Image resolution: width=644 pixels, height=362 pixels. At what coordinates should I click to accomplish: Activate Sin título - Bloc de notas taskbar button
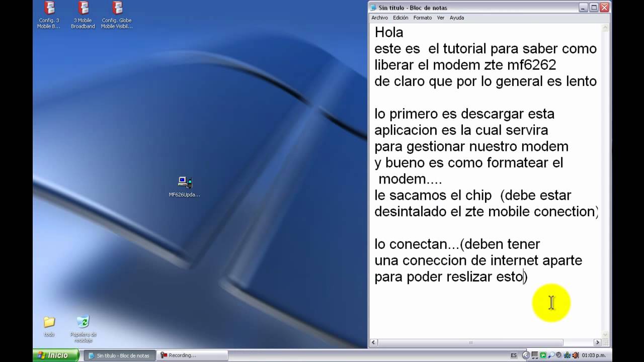coord(119,355)
